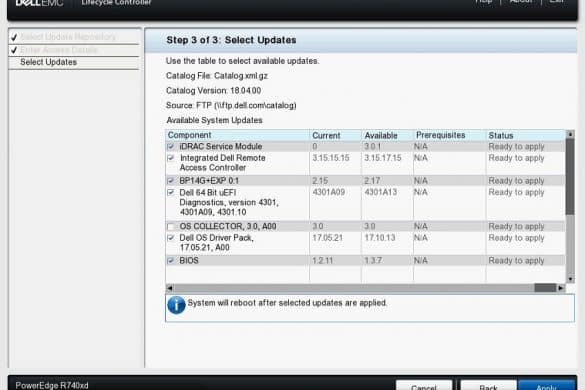The image size is (585, 390).
Task: Click available version 4301A13 cell
Action: tap(381, 192)
